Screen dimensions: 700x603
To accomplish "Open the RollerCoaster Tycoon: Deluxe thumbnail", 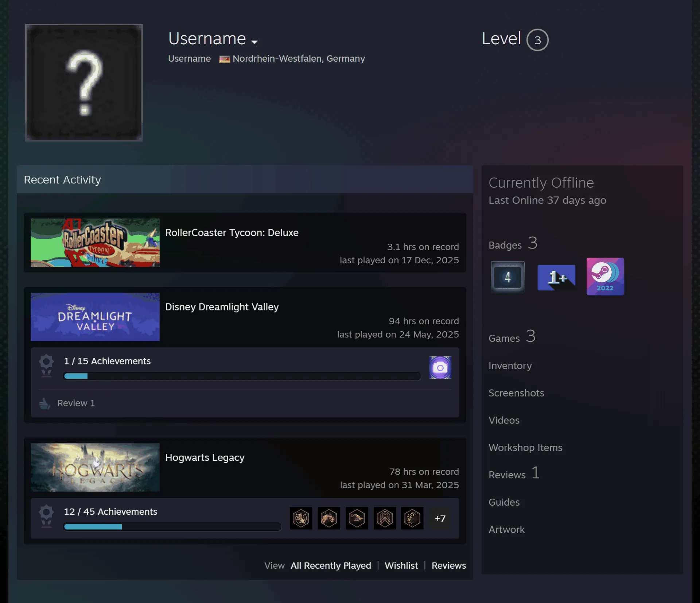I will coord(95,243).
